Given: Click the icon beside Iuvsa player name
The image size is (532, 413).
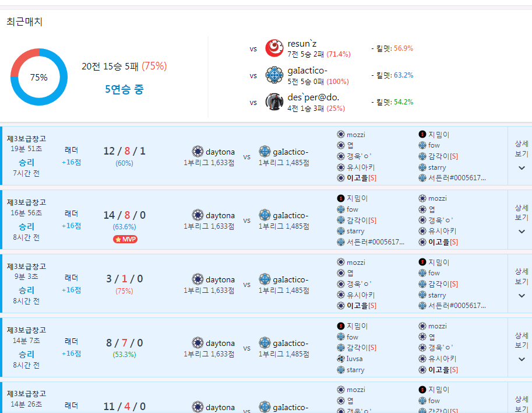Looking at the screenshot, I should (x=341, y=359).
